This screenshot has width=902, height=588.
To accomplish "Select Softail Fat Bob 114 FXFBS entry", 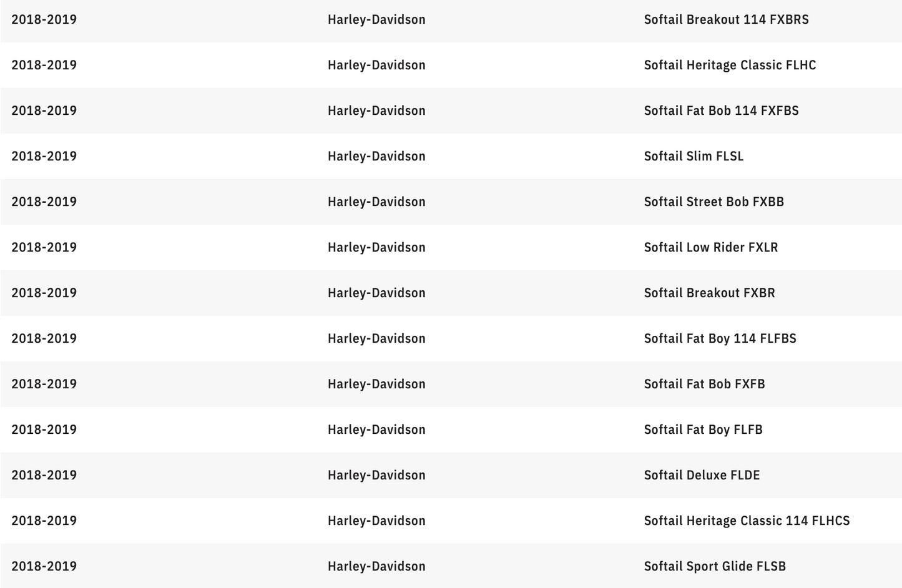I will [x=721, y=110].
